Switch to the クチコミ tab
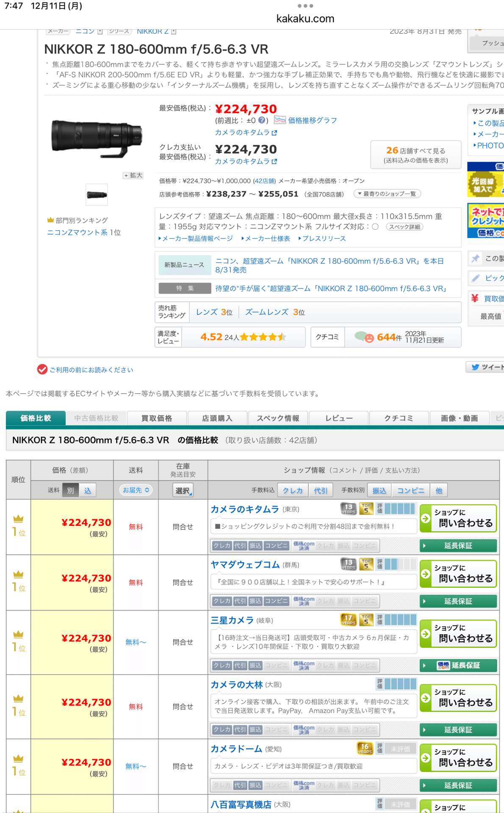Screen dimensions: 504x813 click(x=399, y=418)
